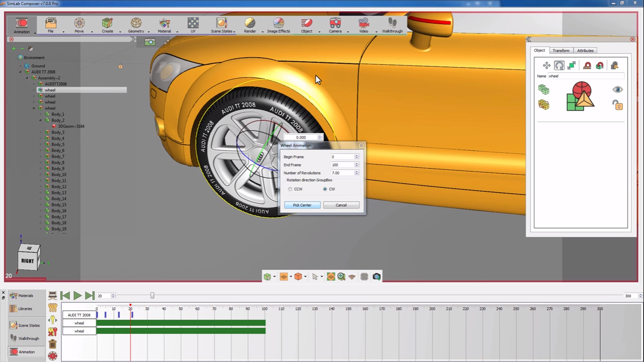644x362 pixels.
Task: Click the snapshot camera icon in viewport bar
Action: coord(377,277)
